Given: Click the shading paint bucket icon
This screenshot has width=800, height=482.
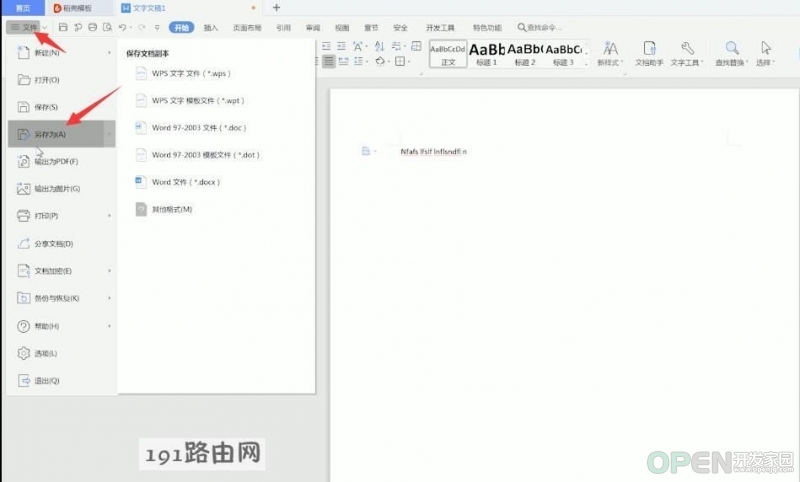Looking at the screenshot, I should [381, 61].
